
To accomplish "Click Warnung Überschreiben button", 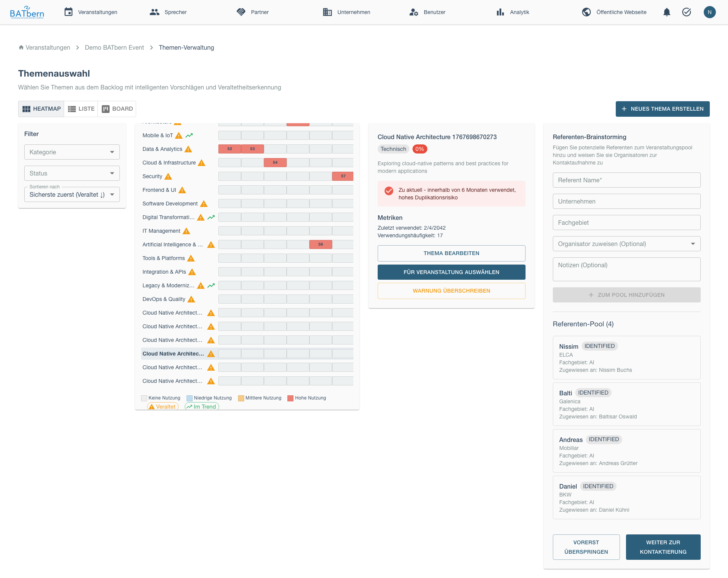I will tap(451, 291).
